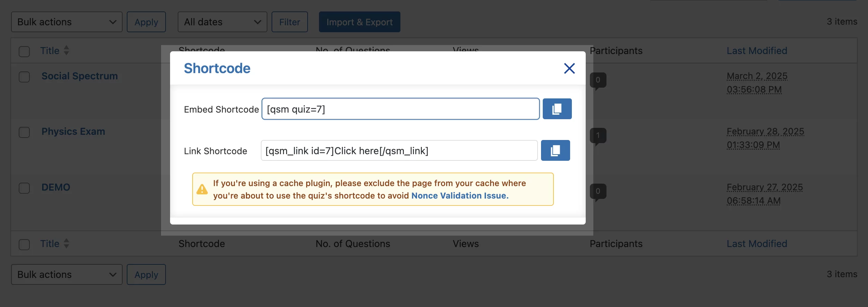
Task: Toggle the select-all checkbox in table footer
Action: 24,244
